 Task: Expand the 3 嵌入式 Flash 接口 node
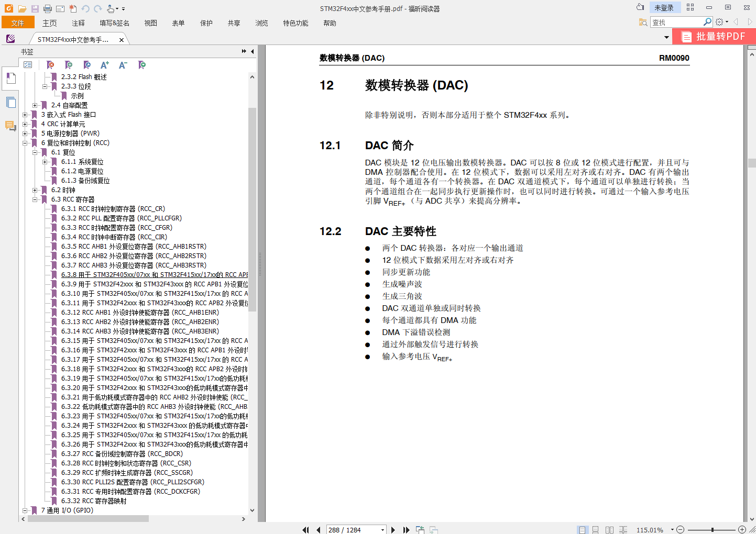(x=25, y=115)
